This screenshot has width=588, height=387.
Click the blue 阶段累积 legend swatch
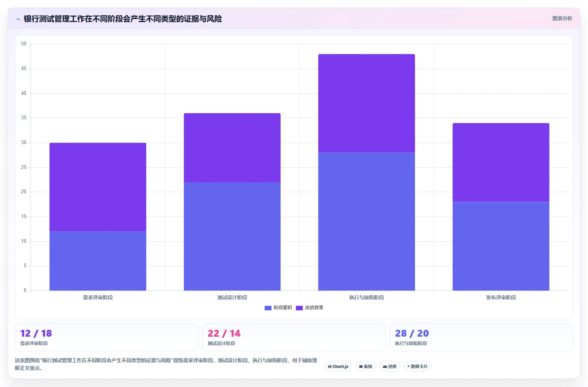tap(268, 308)
